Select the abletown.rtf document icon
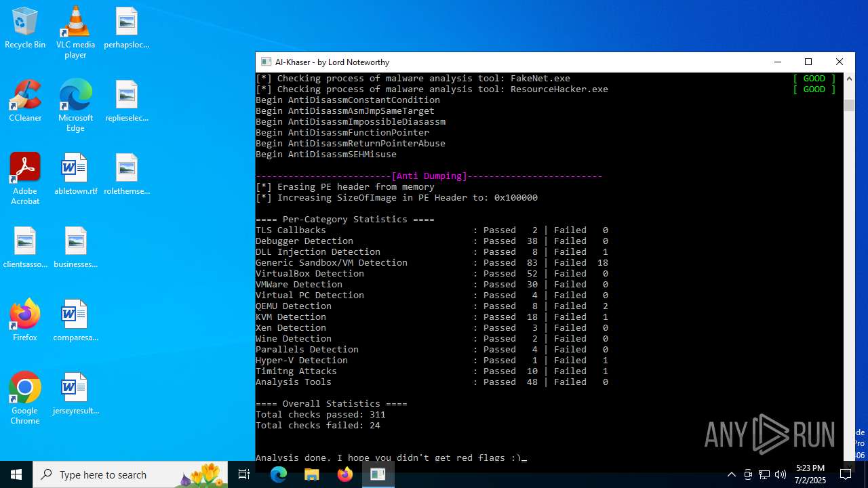 pos(75,175)
